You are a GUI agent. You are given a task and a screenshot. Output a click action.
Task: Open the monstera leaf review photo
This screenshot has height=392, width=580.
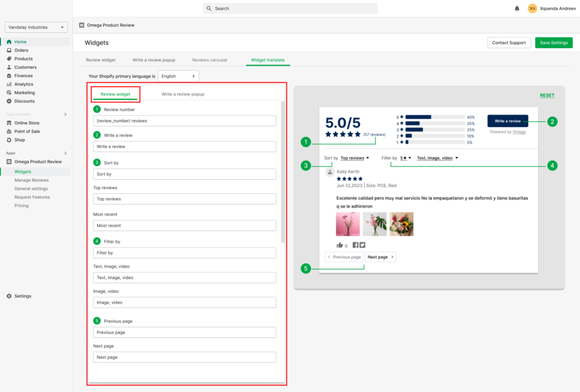tap(375, 224)
